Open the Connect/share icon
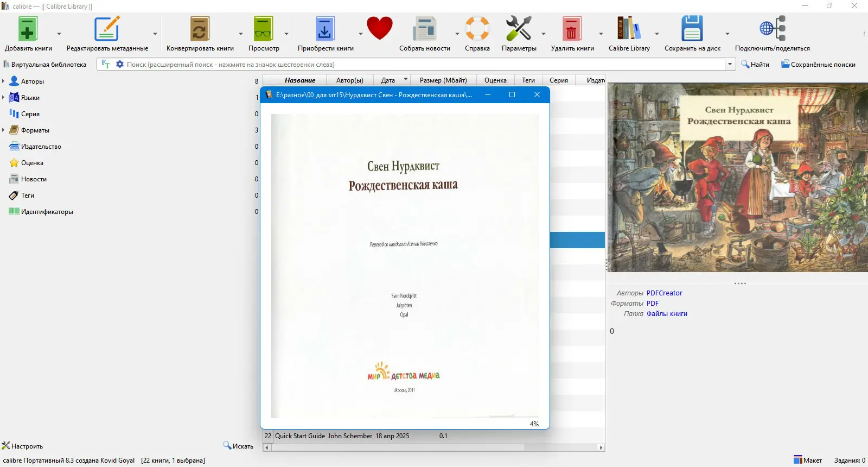 tap(773, 29)
